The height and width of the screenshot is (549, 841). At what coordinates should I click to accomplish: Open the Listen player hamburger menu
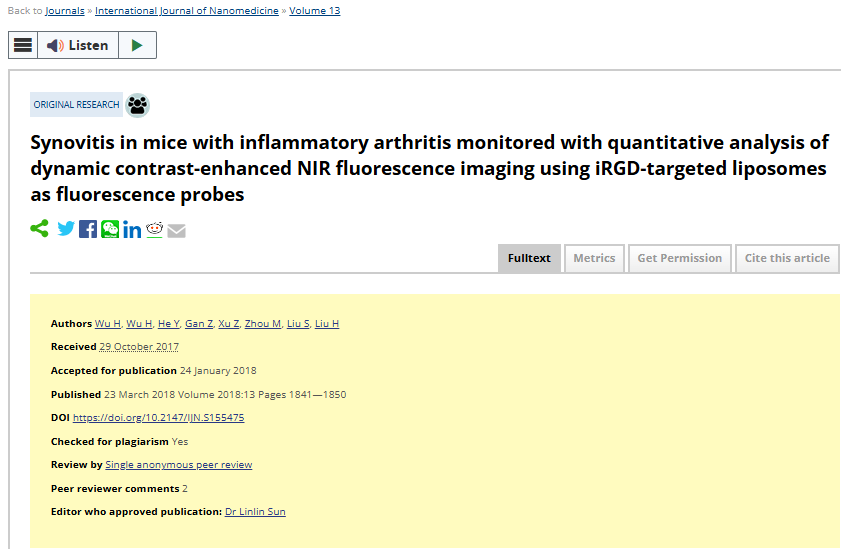[x=23, y=45]
